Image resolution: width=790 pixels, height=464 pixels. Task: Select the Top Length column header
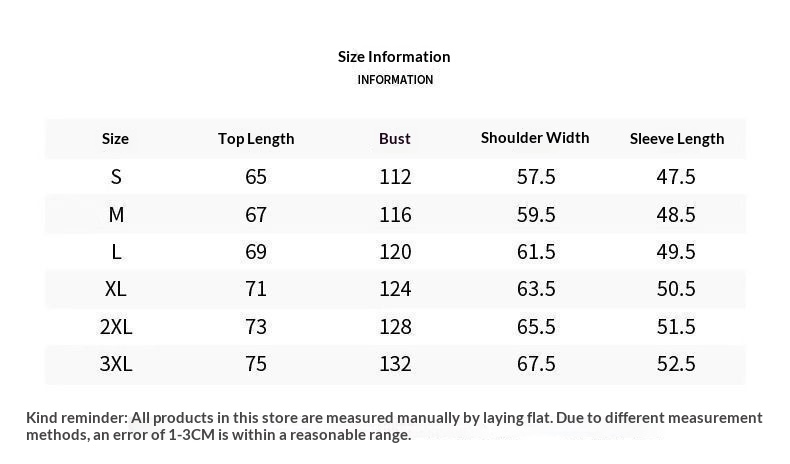click(x=256, y=139)
